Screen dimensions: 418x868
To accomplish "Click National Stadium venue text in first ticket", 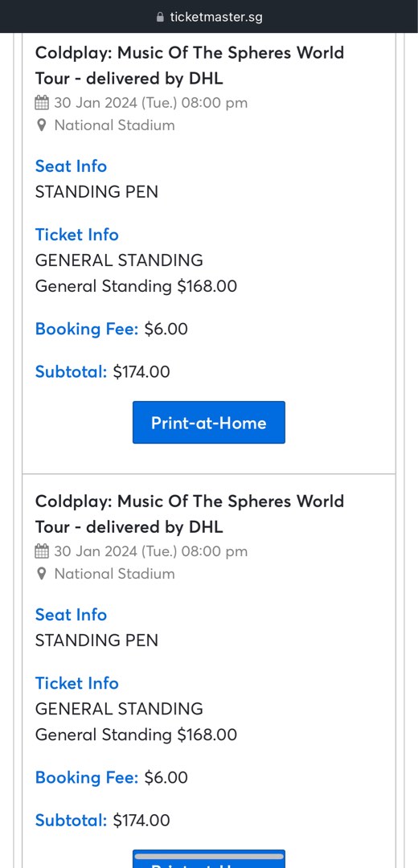I will [115, 125].
